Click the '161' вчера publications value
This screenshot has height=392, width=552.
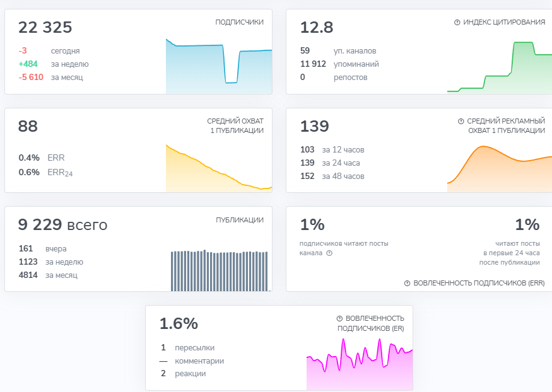click(26, 248)
